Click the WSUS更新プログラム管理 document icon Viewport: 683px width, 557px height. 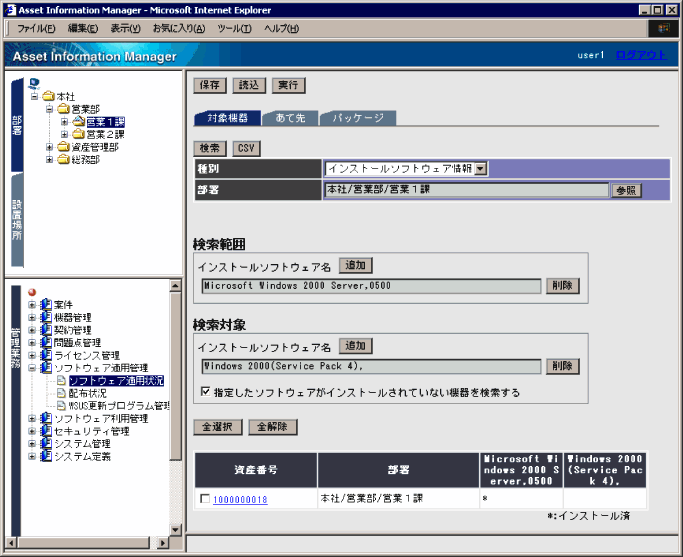click(61, 406)
